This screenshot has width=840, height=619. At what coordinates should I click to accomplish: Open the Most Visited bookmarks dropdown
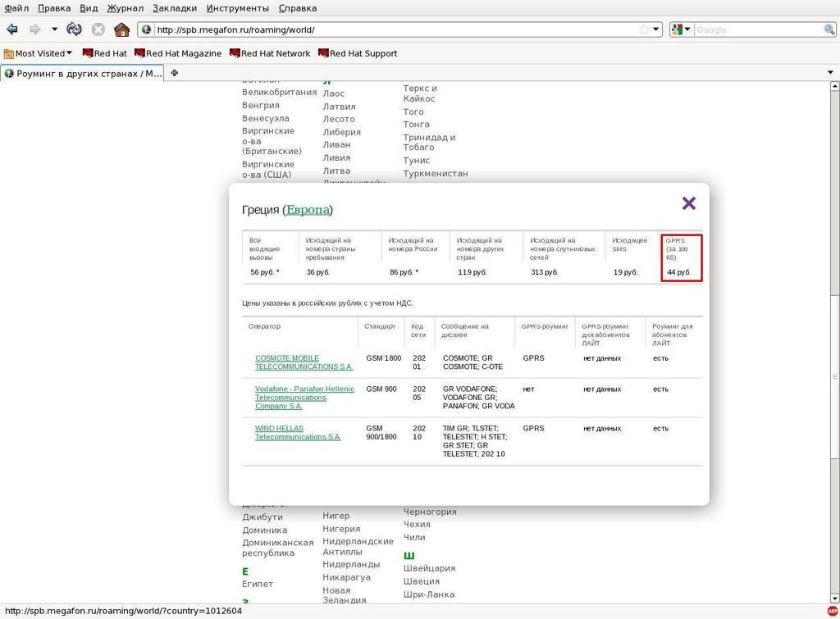[x=39, y=53]
